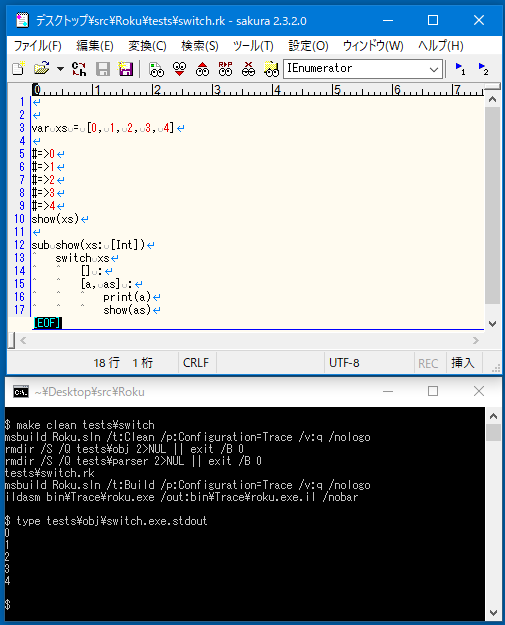Click the CRLF status bar cell

pos(196,363)
